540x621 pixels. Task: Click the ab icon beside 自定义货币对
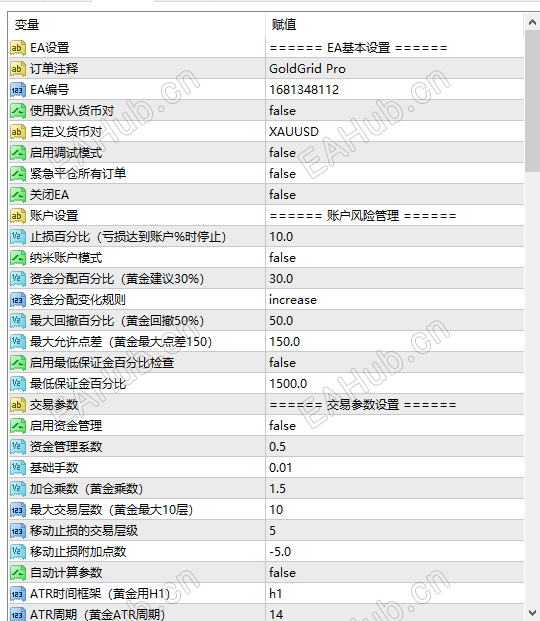coord(17,132)
